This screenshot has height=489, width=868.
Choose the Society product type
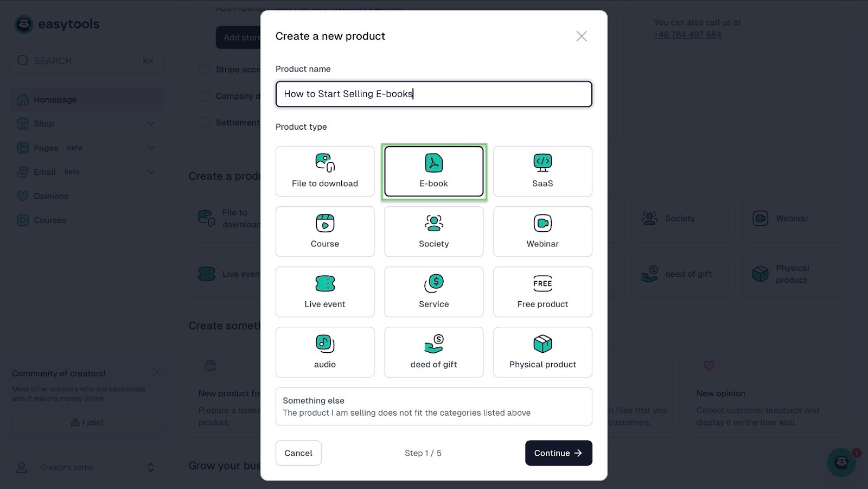pos(434,231)
